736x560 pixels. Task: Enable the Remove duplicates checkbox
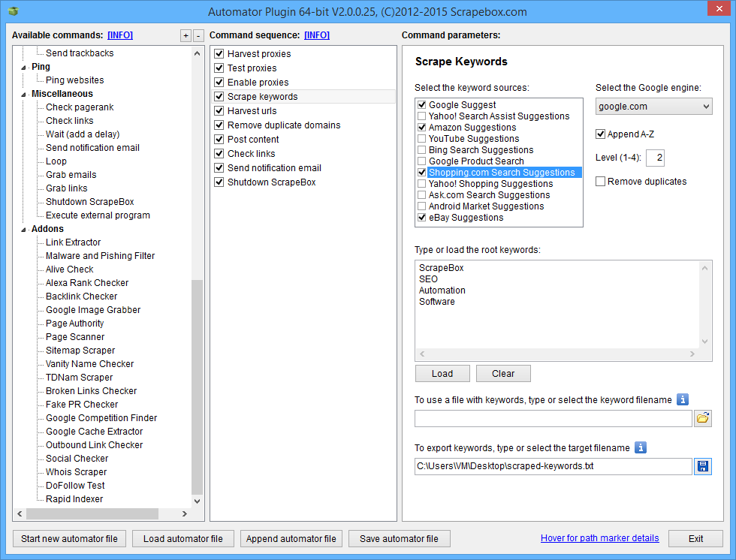tap(601, 182)
